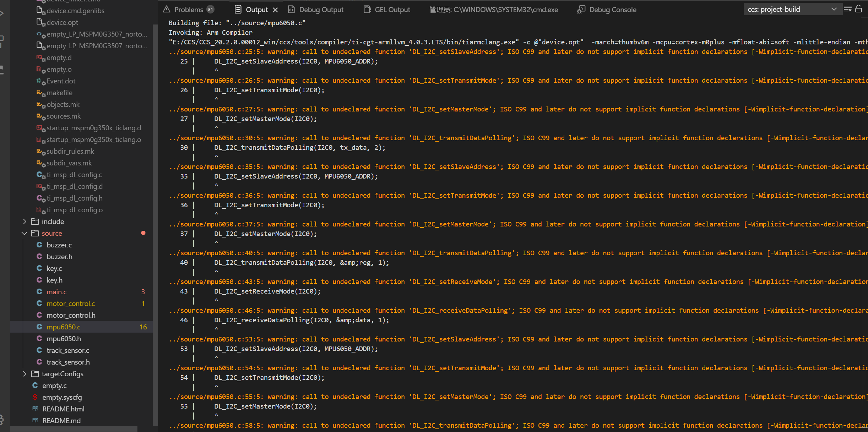Click the GEL Output tab icon
868x432 pixels.
click(x=367, y=10)
